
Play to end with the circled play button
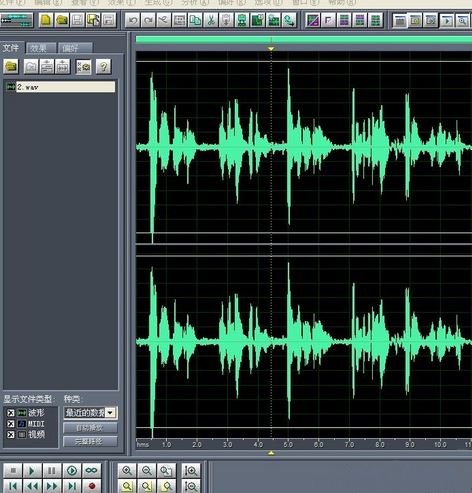coord(72,471)
